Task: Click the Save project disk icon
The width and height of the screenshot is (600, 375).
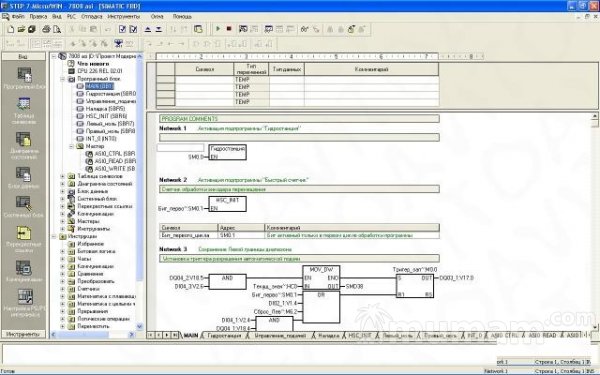Action: click(x=32, y=29)
